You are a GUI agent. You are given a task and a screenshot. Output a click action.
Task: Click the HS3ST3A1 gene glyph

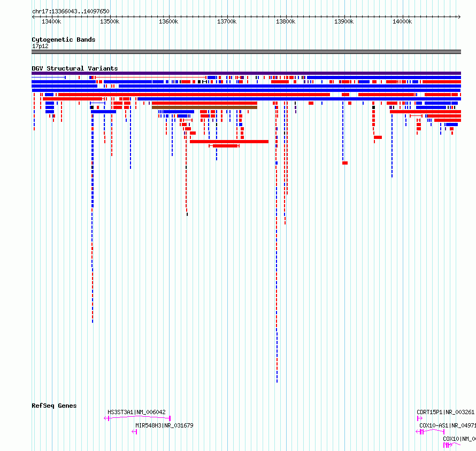[137, 418]
